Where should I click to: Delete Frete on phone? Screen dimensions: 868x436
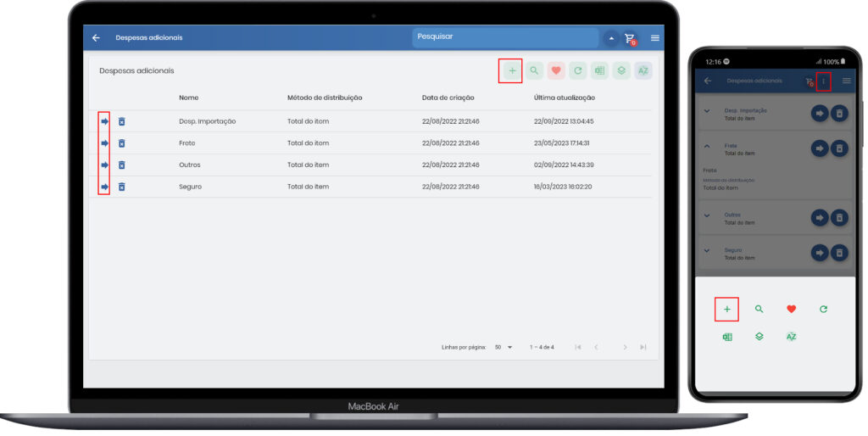point(839,148)
